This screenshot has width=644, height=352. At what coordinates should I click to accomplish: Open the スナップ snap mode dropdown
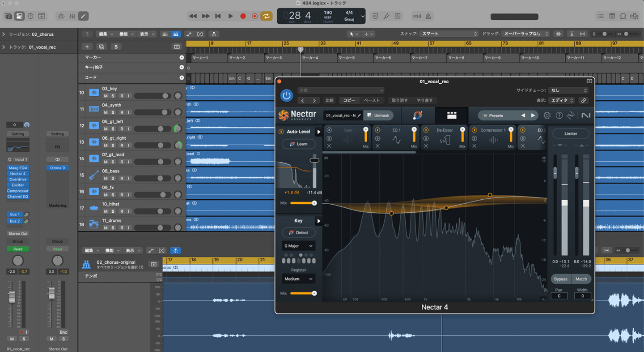click(x=449, y=34)
